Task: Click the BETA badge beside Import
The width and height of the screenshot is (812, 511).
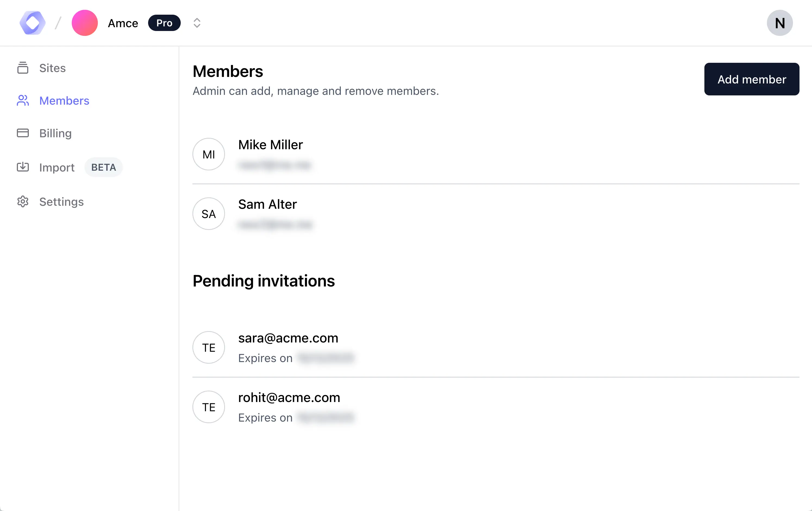Action: point(104,167)
